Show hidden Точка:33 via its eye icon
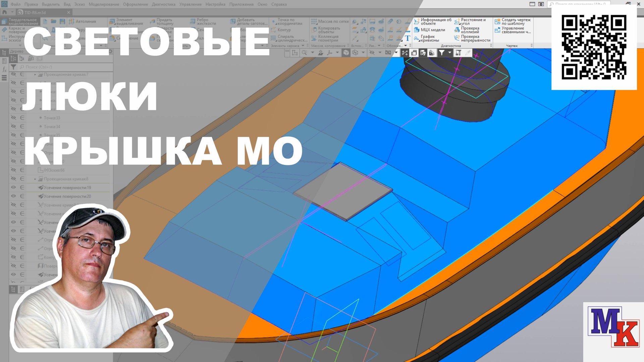The image size is (644, 362). pos(13,118)
